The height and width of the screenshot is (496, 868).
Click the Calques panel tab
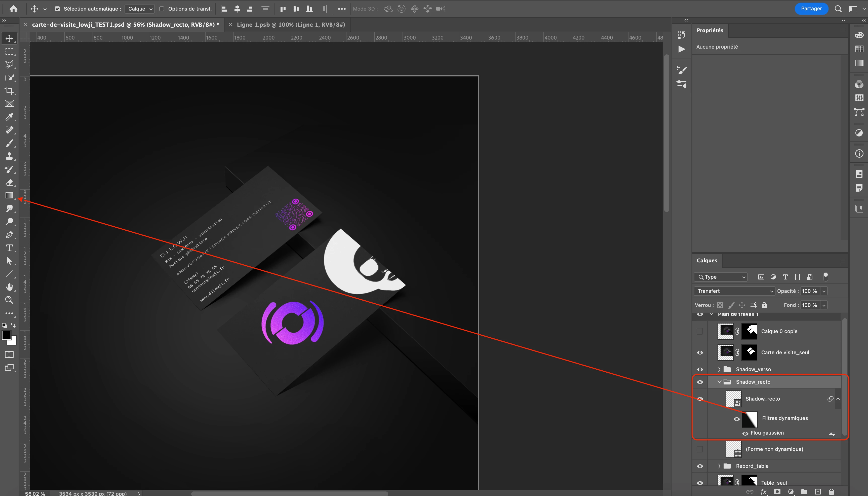pos(707,261)
